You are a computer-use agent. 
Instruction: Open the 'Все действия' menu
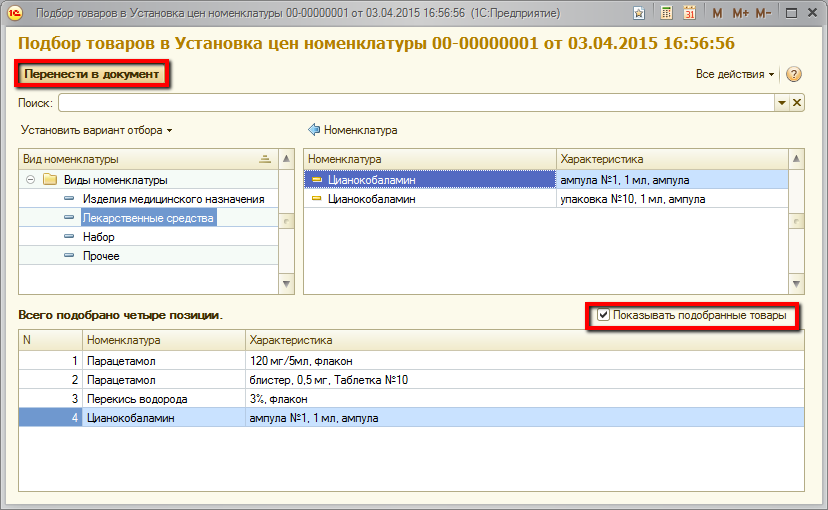click(x=735, y=75)
